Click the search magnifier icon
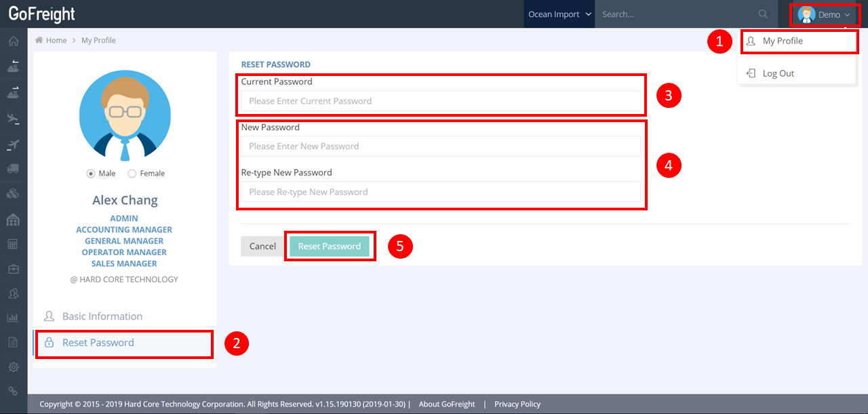This screenshot has height=414, width=868. tap(763, 14)
